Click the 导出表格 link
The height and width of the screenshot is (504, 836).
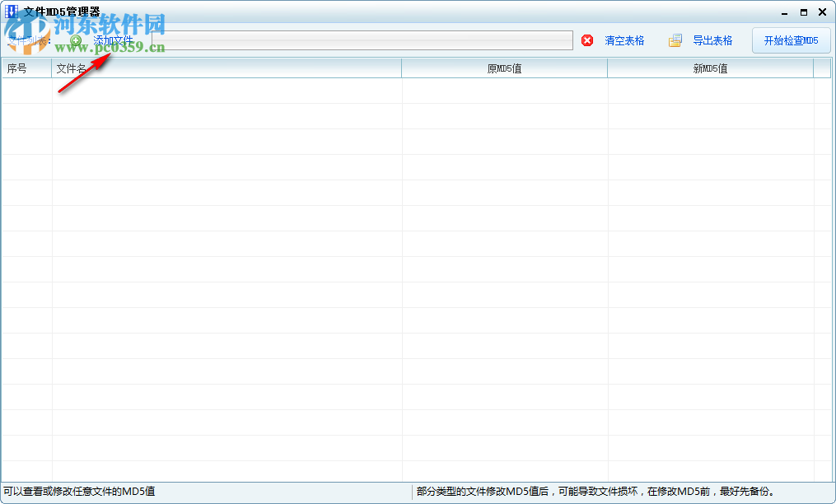pos(712,40)
